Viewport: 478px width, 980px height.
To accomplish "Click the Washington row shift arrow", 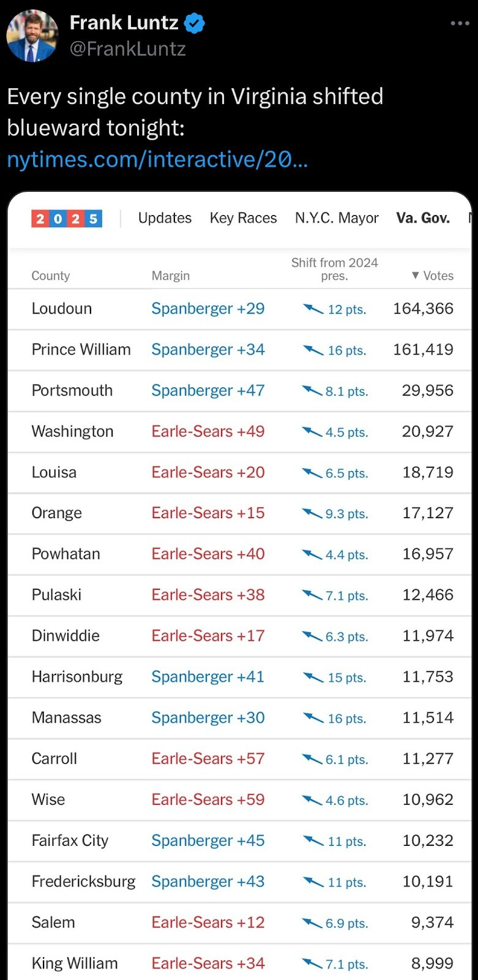I will 312,432.
